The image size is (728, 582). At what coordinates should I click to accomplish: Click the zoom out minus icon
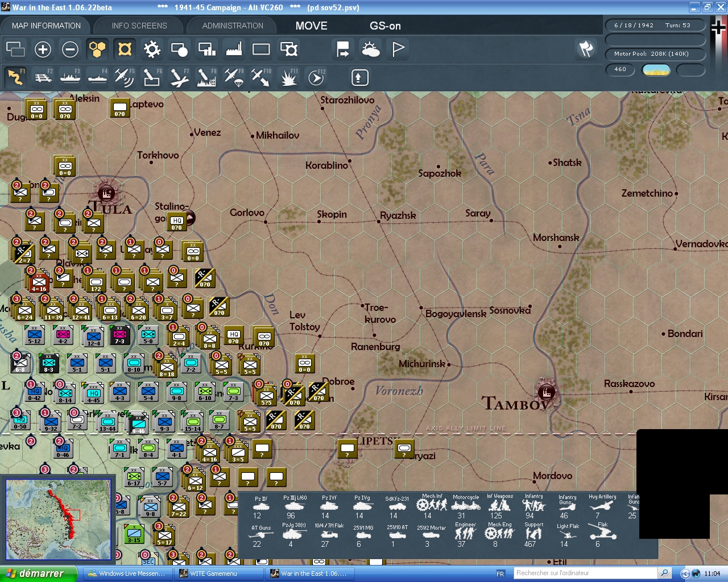[70, 49]
